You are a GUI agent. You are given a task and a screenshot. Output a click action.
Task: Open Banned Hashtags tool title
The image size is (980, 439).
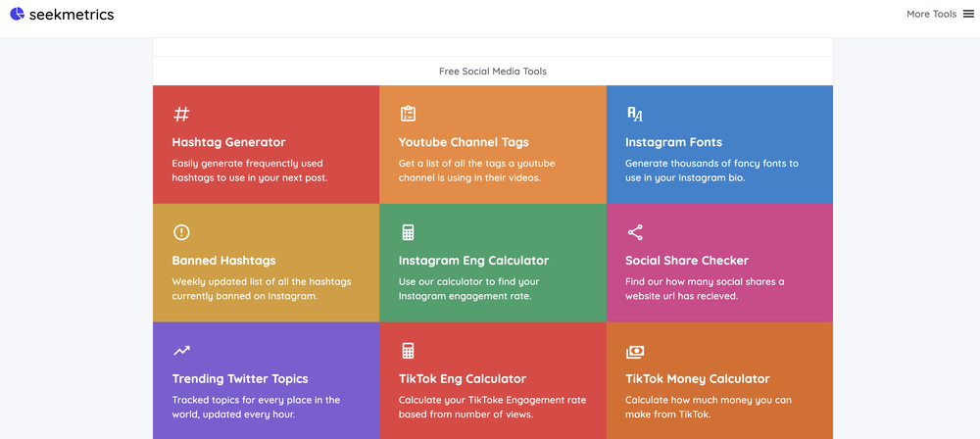223,261
